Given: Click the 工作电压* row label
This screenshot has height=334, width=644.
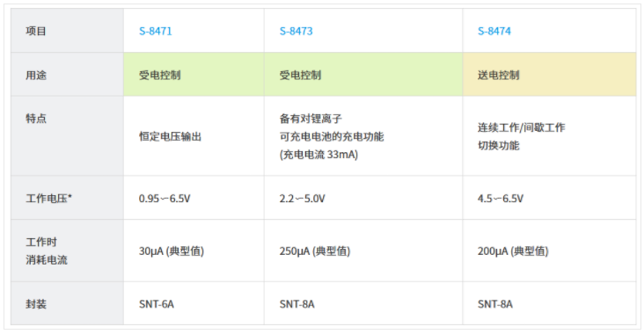Looking at the screenshot, I should click(49, 199).
